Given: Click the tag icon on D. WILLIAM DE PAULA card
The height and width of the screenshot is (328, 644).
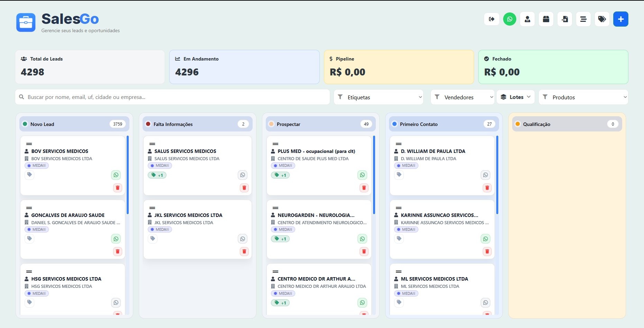Looking at the screenshot, I should pos(399,175).
